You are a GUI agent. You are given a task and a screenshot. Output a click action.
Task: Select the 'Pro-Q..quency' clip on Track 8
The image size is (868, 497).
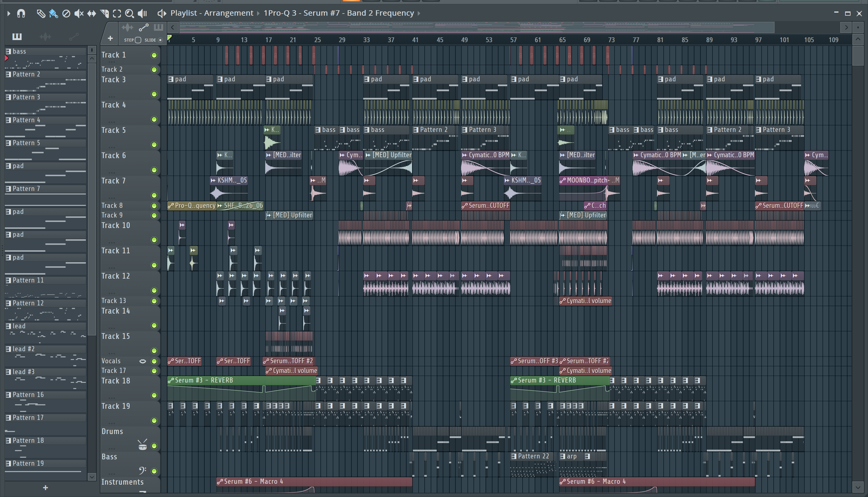coord(192,205)
